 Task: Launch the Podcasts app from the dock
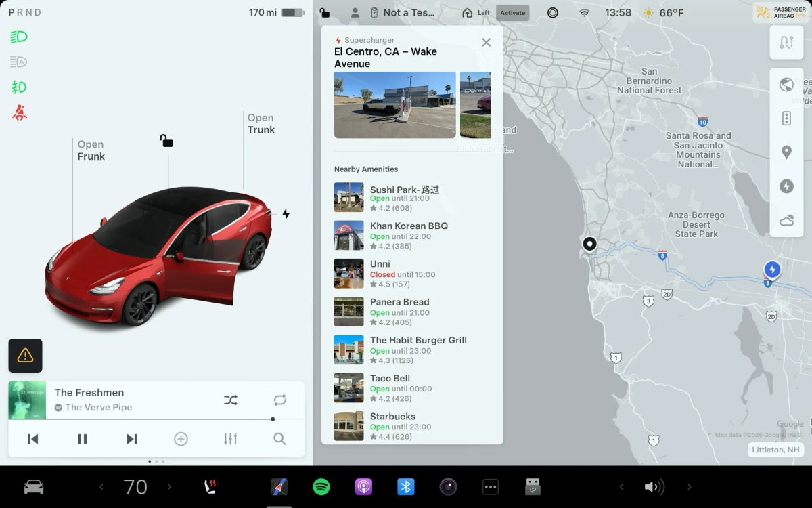tap(363, 487)
